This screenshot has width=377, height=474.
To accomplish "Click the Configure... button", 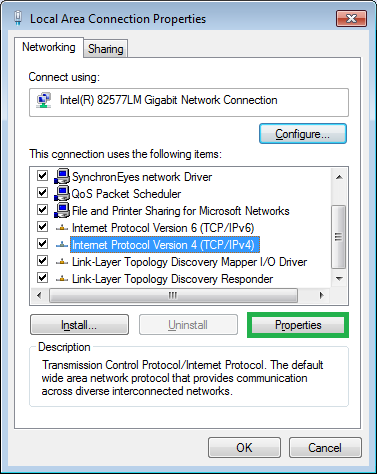I will pos(303,134).
